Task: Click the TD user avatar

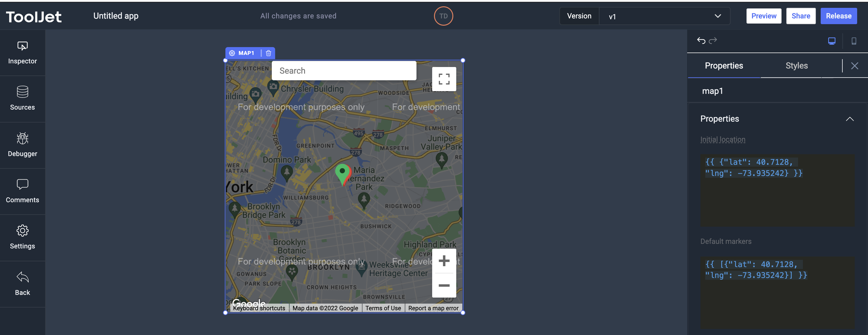Action: 443,16
